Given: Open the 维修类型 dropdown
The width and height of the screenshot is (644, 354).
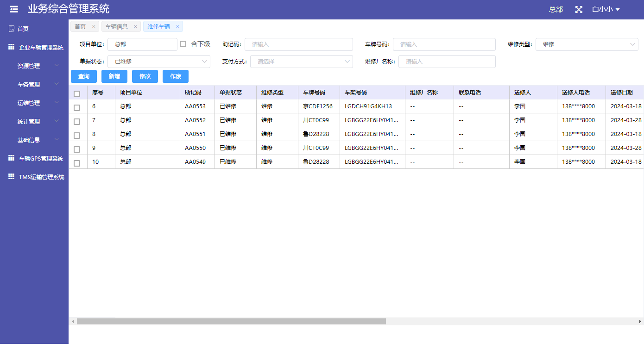Looking at the screenshot, I should click(x=587, y=44).
